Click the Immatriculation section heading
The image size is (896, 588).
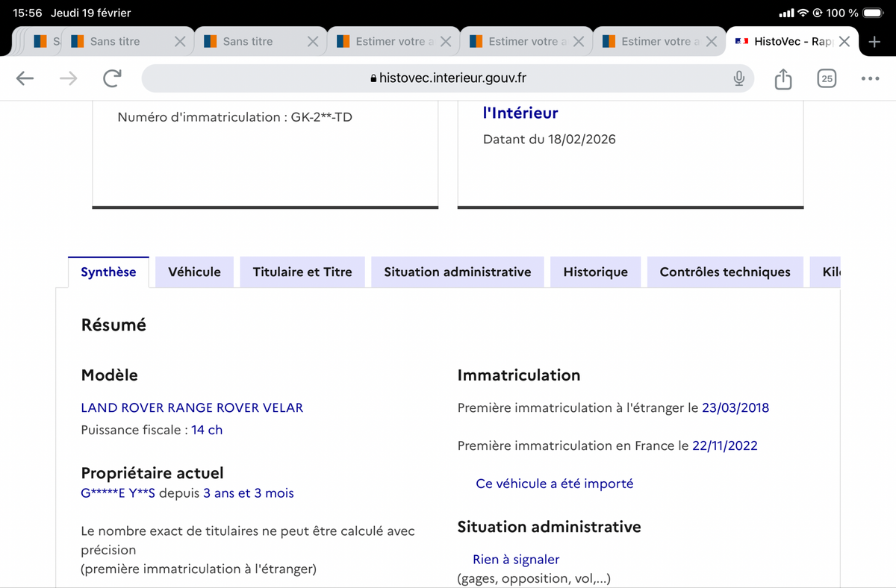click(x=519, y=375)
